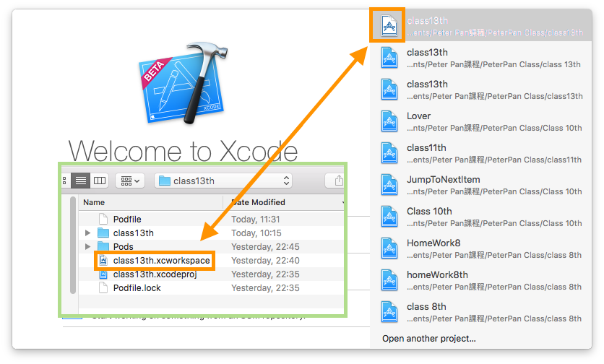The height and width of the screenshot is (364, 604).
Task: Select the Pods folder icon
Action: [x=103, y=246]
